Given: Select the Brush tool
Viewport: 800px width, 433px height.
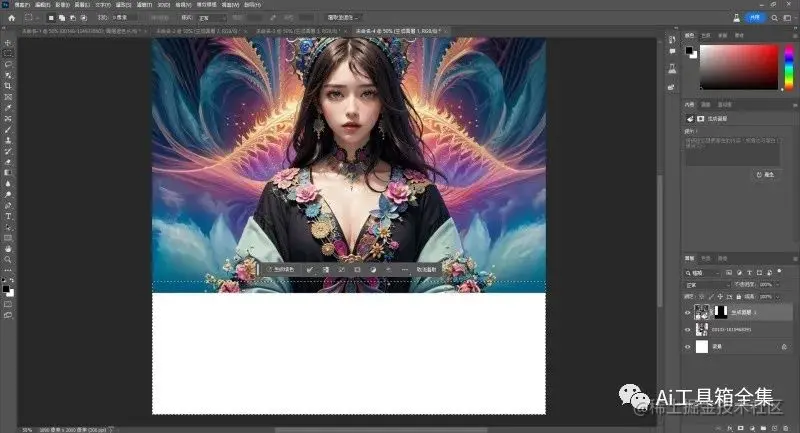Looking at the screenshot, I should 8,130.
